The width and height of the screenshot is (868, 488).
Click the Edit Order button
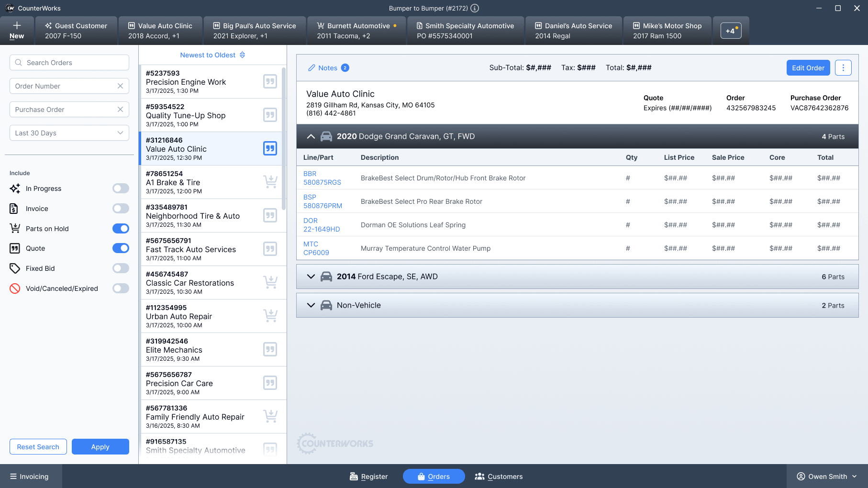click(x=808, y=68)
